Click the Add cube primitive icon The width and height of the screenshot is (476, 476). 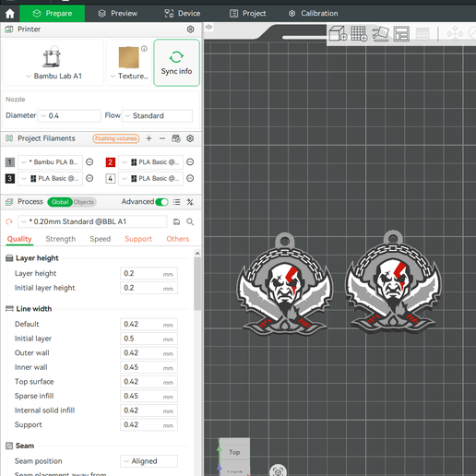point(339,33)
